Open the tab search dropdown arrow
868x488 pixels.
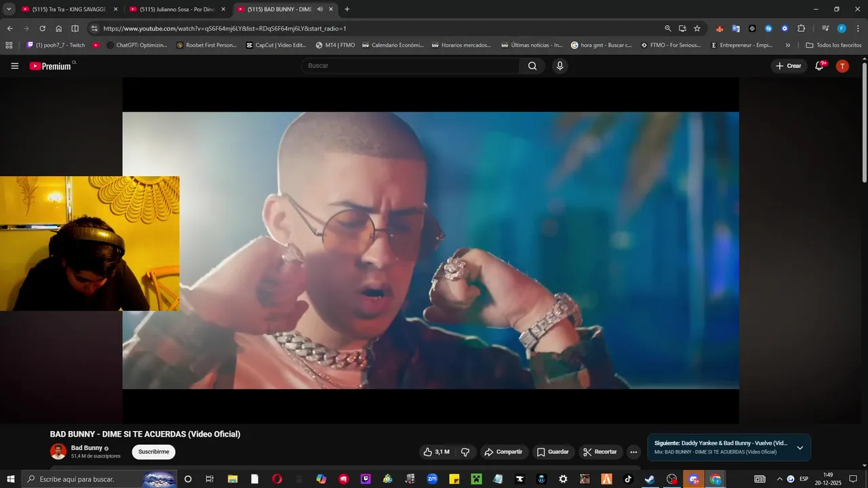click(x=9, y=9)
